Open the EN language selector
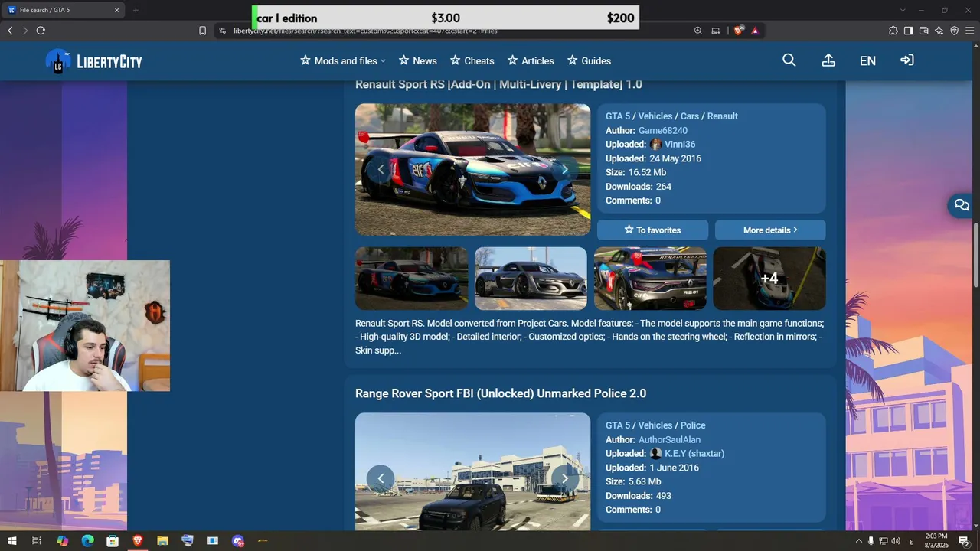Image resolution: width=980 pixels, height=551 pixels. 867,61
